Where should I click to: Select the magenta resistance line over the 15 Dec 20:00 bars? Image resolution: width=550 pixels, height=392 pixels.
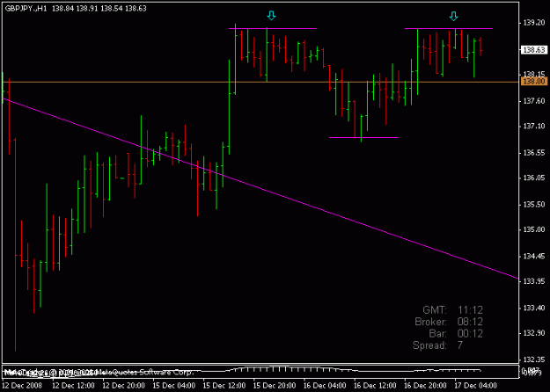(273, 28)
